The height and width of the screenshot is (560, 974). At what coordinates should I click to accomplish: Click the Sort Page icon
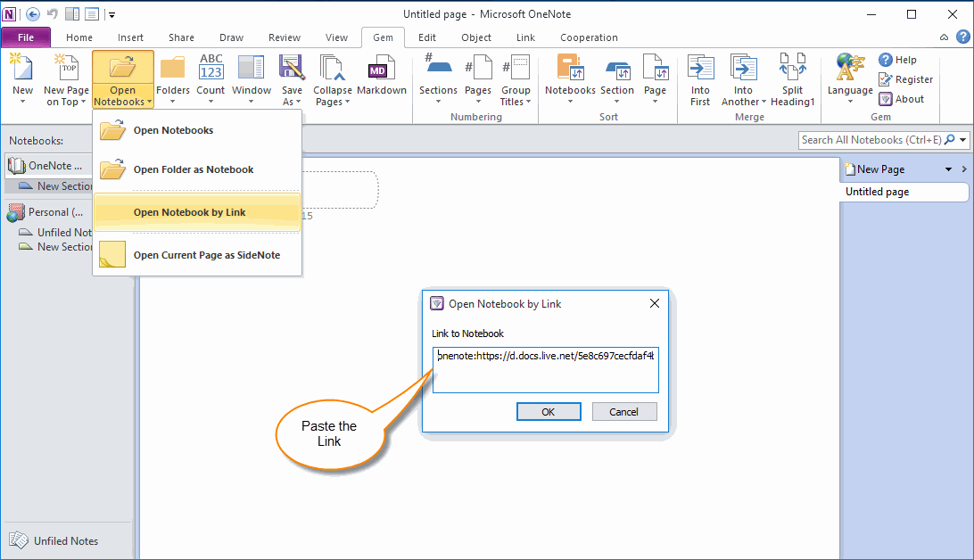pos(656,67)
